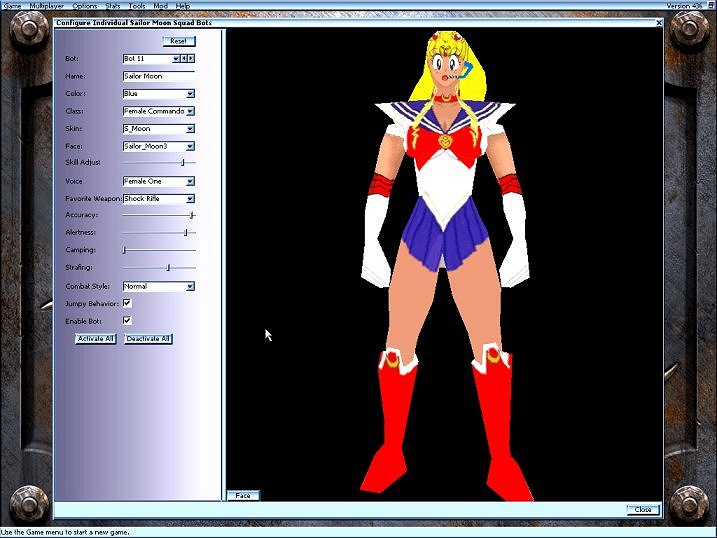Viewport: 717px width, 538px height.
Task: Open the Tools menu
Action: tap(136, 6)
